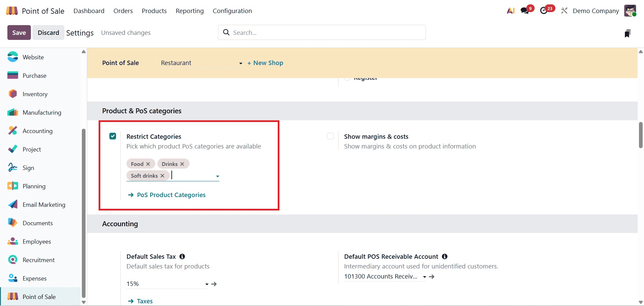The image size is (644, 306).
Task: Open the Discuss messages icon
Action: pyautogui.click(x=524, y=10)
